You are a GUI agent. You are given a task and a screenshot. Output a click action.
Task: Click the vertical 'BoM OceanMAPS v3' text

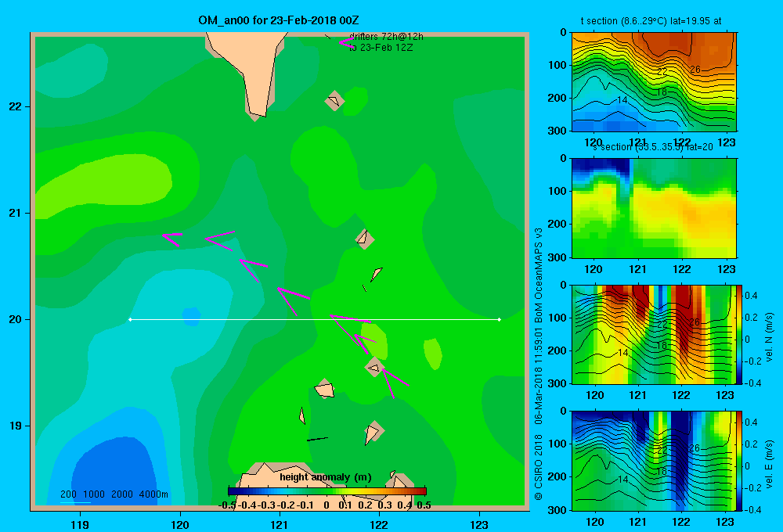[x=539, y=275]
